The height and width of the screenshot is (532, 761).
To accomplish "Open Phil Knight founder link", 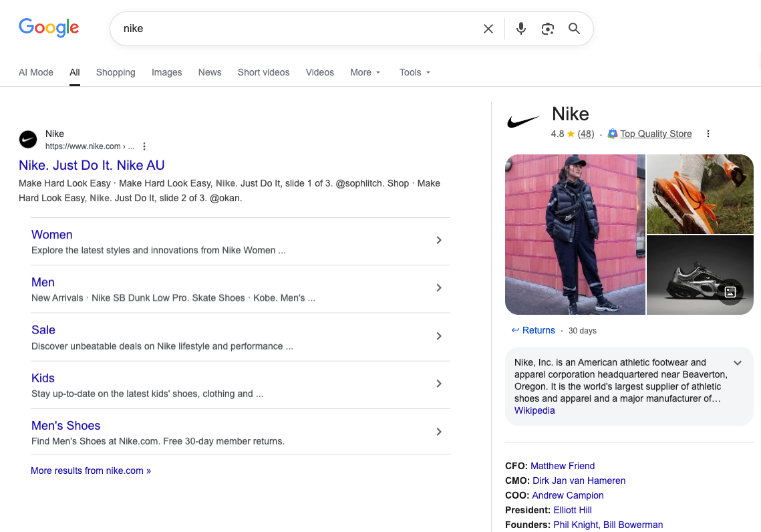I will (x=576, y=525).
